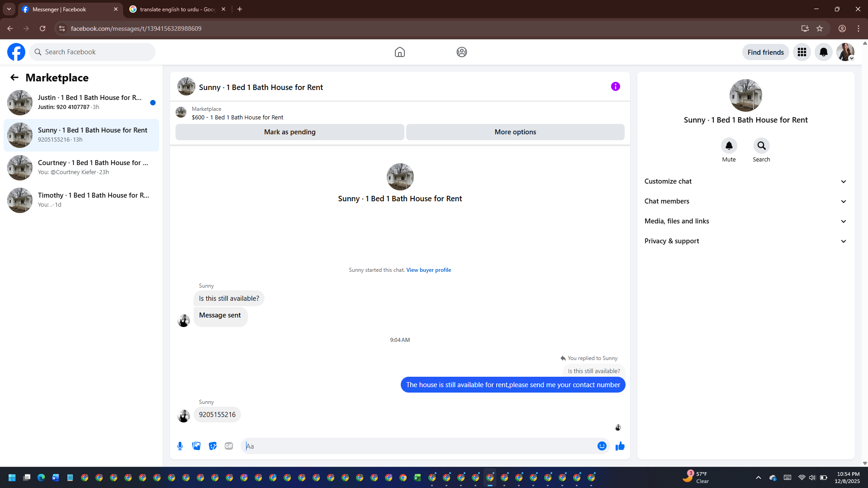Screen dimensions: 868x488
Task: Open Chrome profile icon in toolbar
Action: click(x=842, y=28)
